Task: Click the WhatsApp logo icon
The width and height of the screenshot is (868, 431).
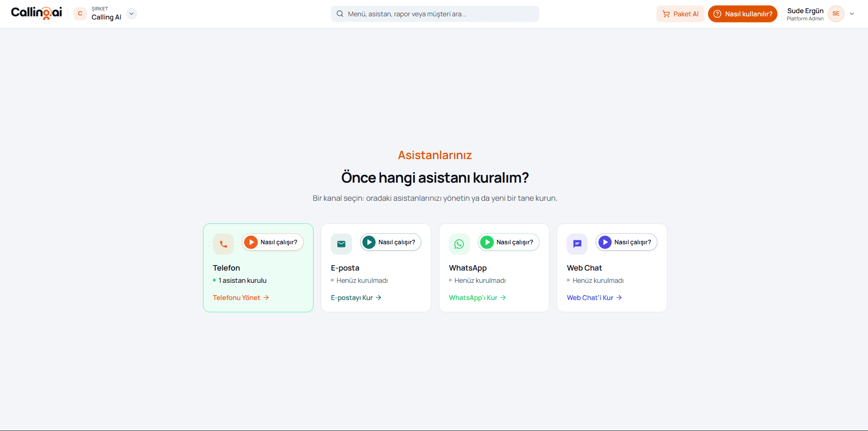Action: [x=459, y=244]
